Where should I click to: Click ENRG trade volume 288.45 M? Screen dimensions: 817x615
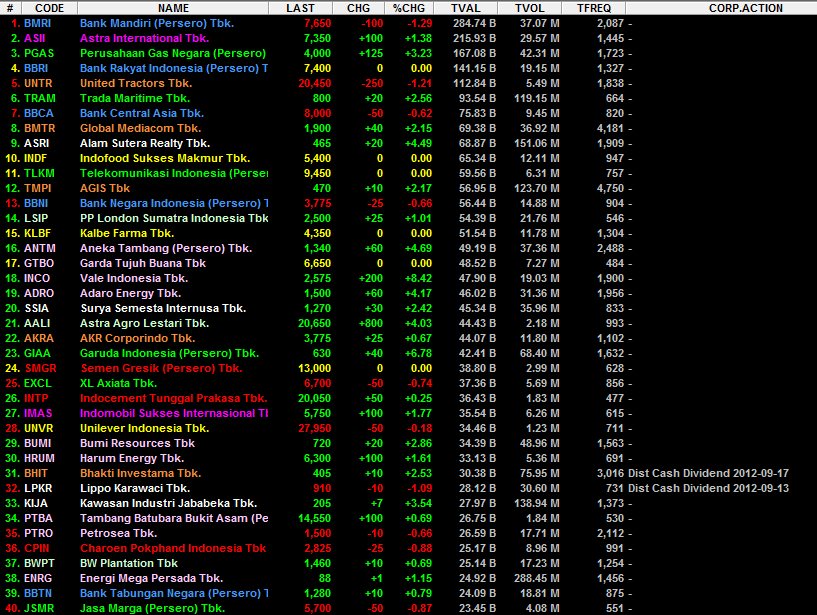[x=537, y=579]
